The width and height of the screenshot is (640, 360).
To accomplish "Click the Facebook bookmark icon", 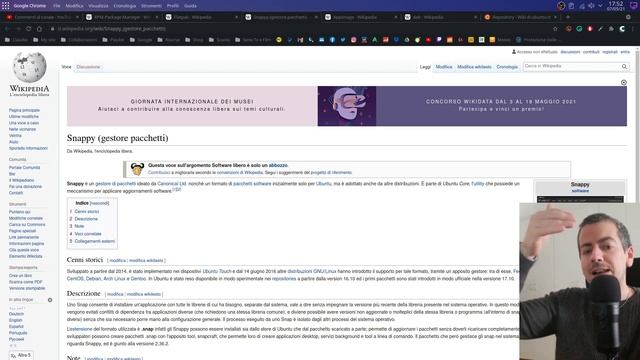I will coord(332,40).
